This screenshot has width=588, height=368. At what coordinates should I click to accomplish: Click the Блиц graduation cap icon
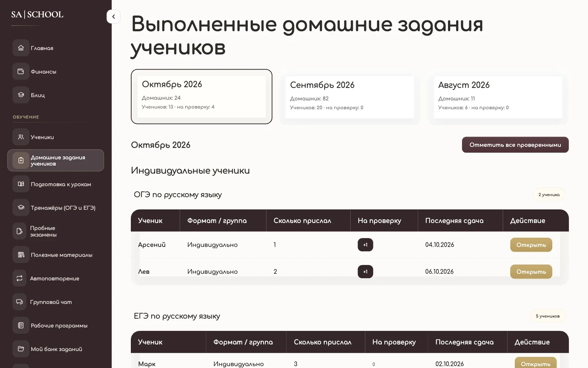(x=21, y=95)
